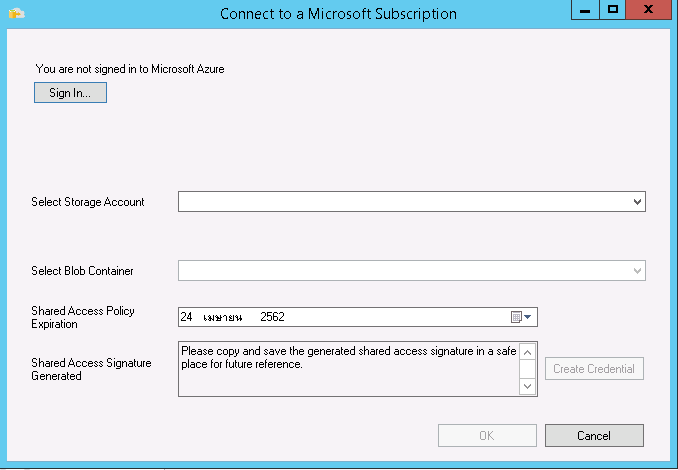This screenshot has width=678, height=470.
Task: Expand the Select Storage Account dropdown arrow
Action: [x=638, y=202]
